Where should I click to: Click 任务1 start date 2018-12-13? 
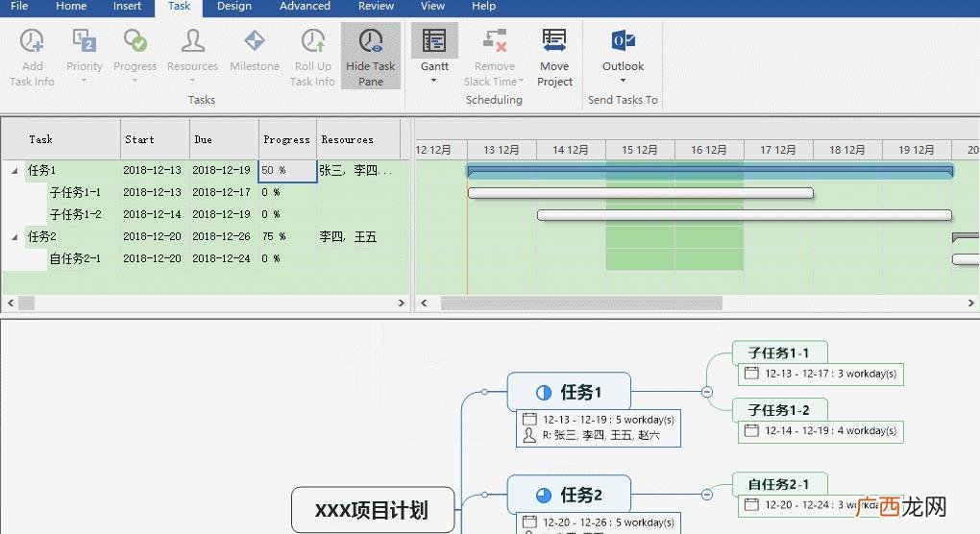152,170
